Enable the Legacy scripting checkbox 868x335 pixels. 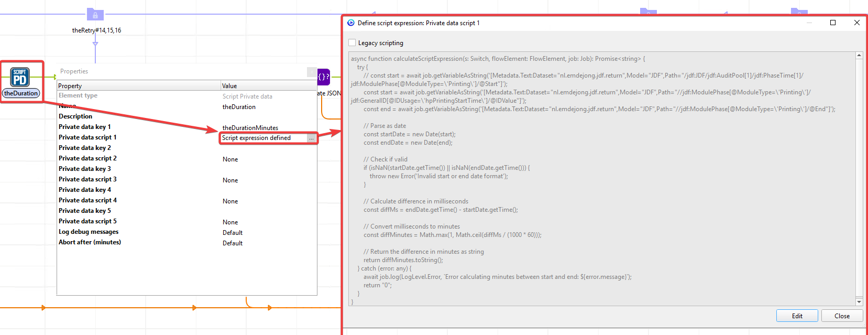tap(352, 43)
